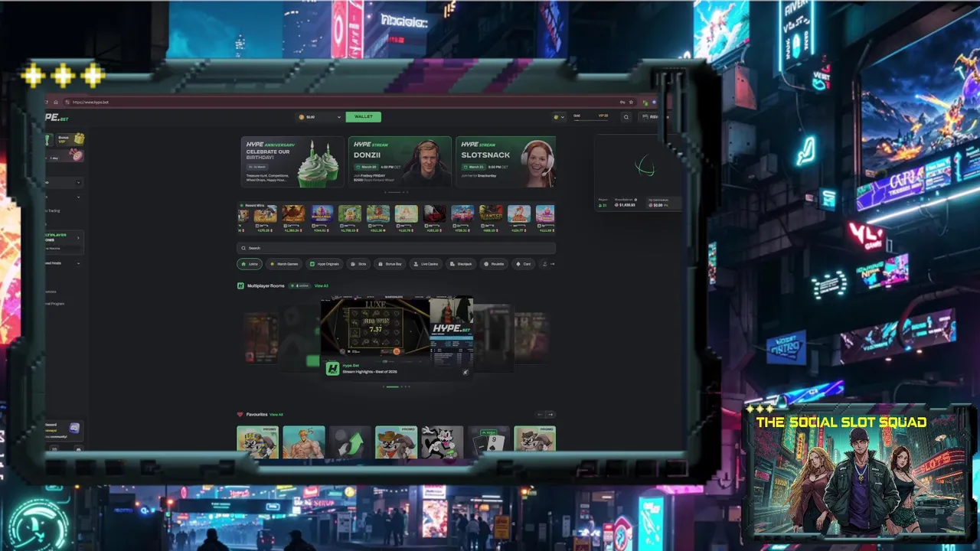Select the March Games category tab
980x551 pixels.
(284, 264)
